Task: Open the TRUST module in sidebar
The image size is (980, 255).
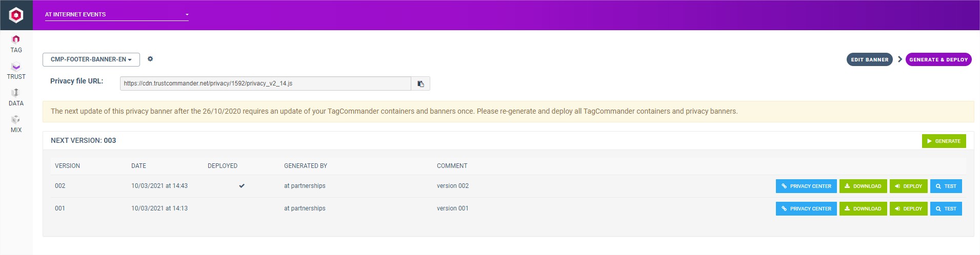Action: point(16,71)
